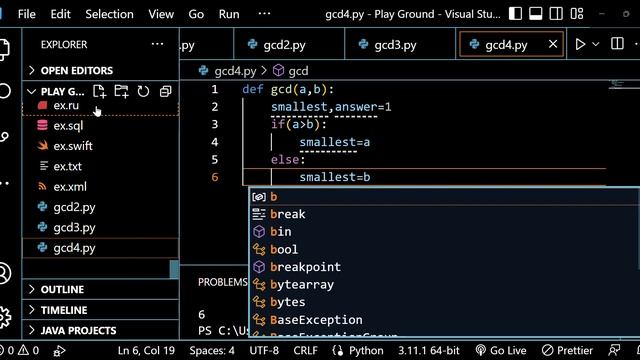The height and width of the screenshot is (360, 640).
Task: Click New File icon in explorer
Action: pos(99,91)
